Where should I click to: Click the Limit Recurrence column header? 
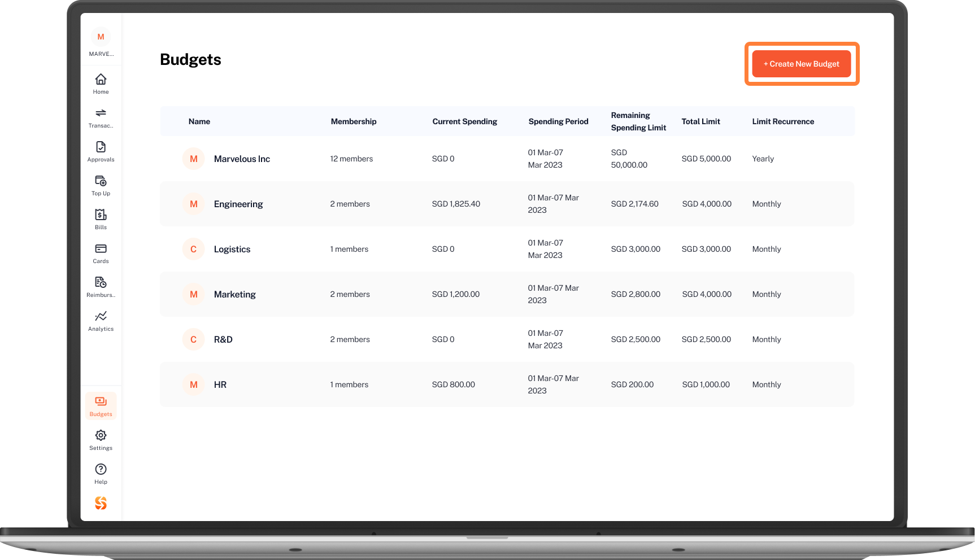click(783, 121)
